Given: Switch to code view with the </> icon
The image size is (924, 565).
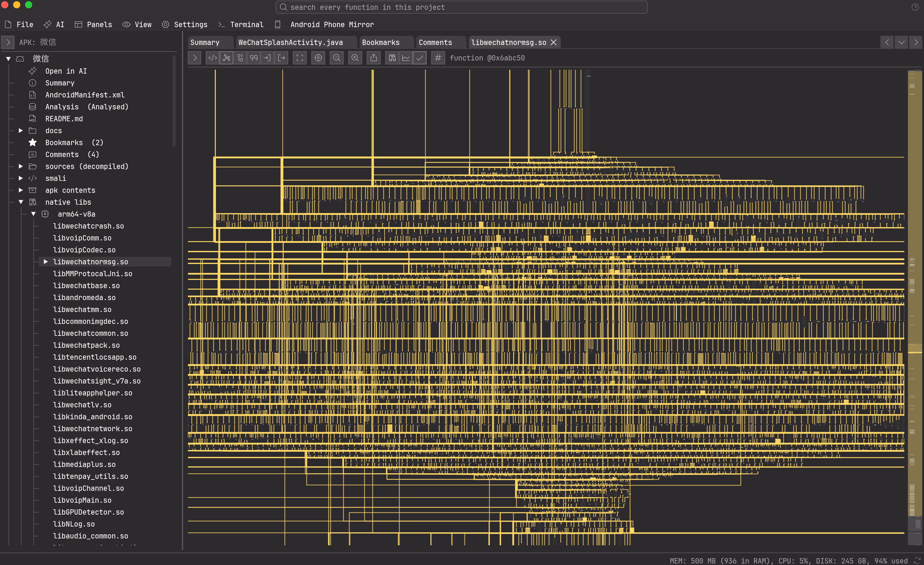Looking at the screenshot, I should 213,58.
